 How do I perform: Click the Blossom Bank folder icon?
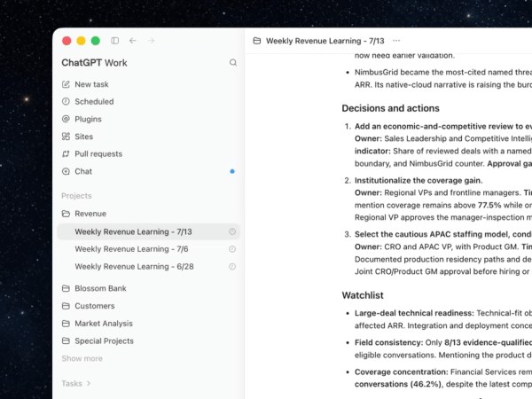(x=66, y=288)
